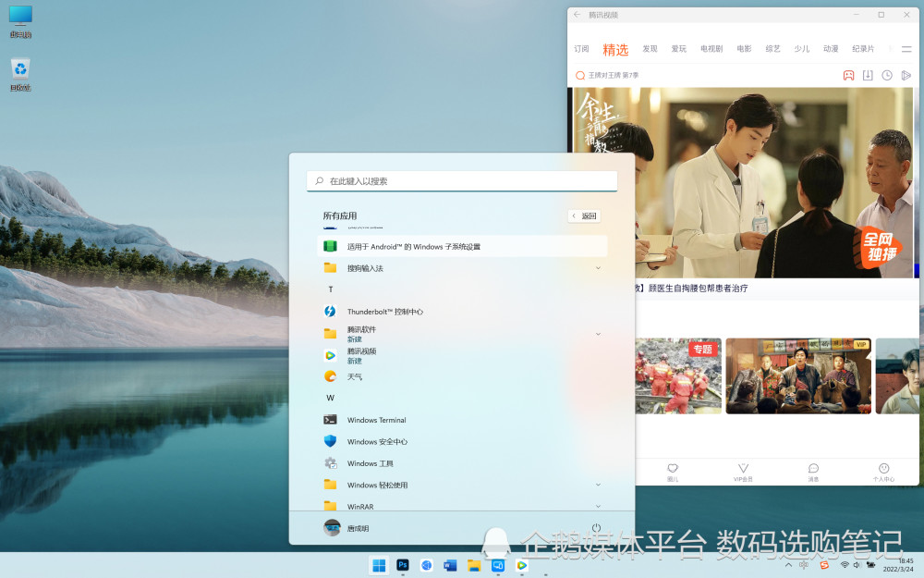This screenshot has width=924, height=578.
Task: Click the power button in Start menu
Action: pos(596,528)
